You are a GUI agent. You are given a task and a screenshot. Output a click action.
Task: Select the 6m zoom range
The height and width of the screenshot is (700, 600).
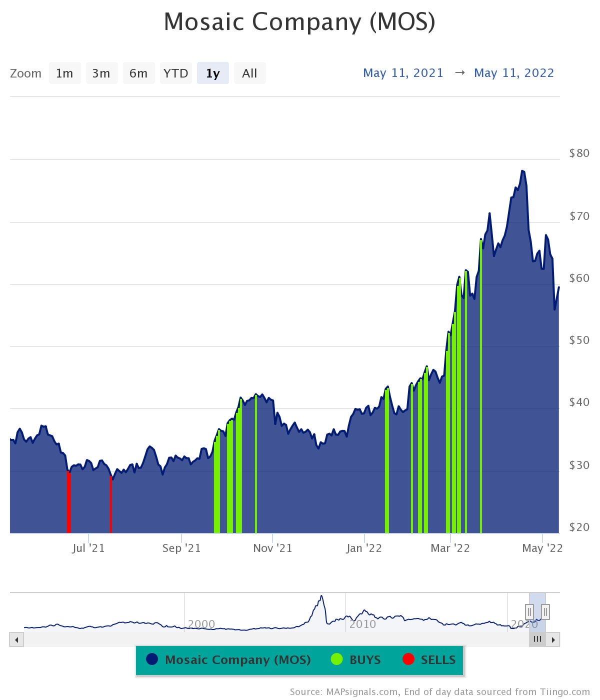tap(139, 73)
